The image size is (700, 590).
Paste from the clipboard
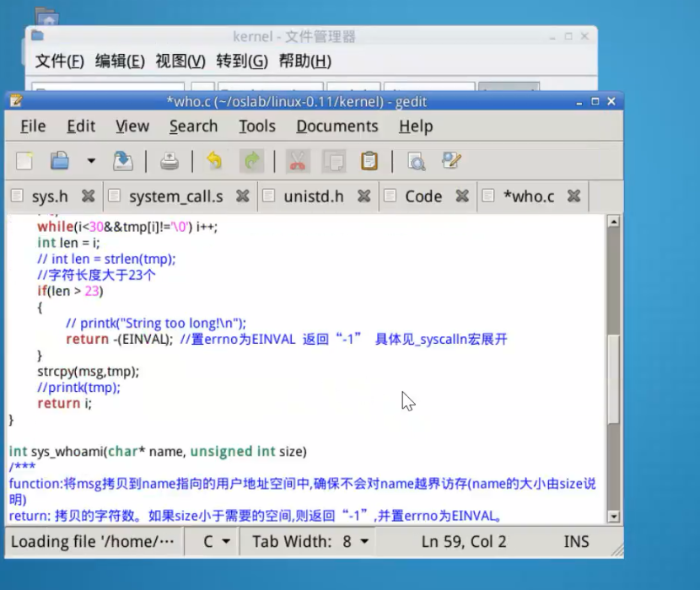pos(369,161)
